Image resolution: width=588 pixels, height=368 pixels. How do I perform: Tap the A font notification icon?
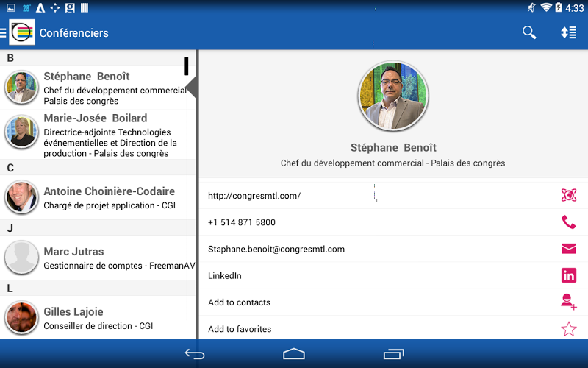40,7
